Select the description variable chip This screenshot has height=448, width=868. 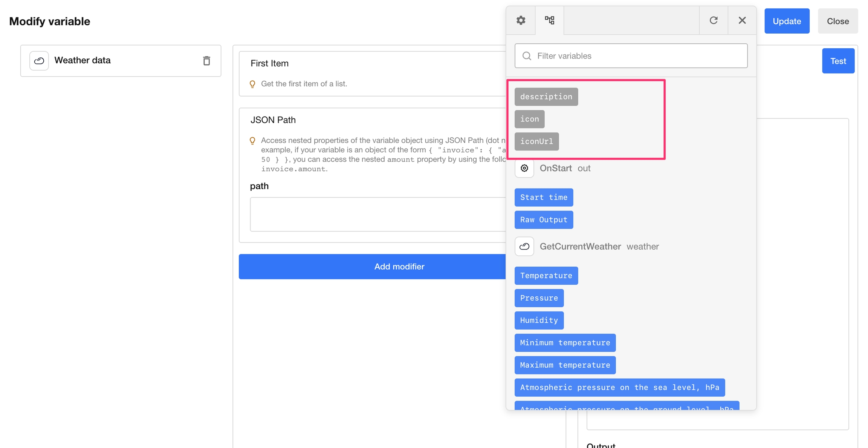[x=546, y=97]
